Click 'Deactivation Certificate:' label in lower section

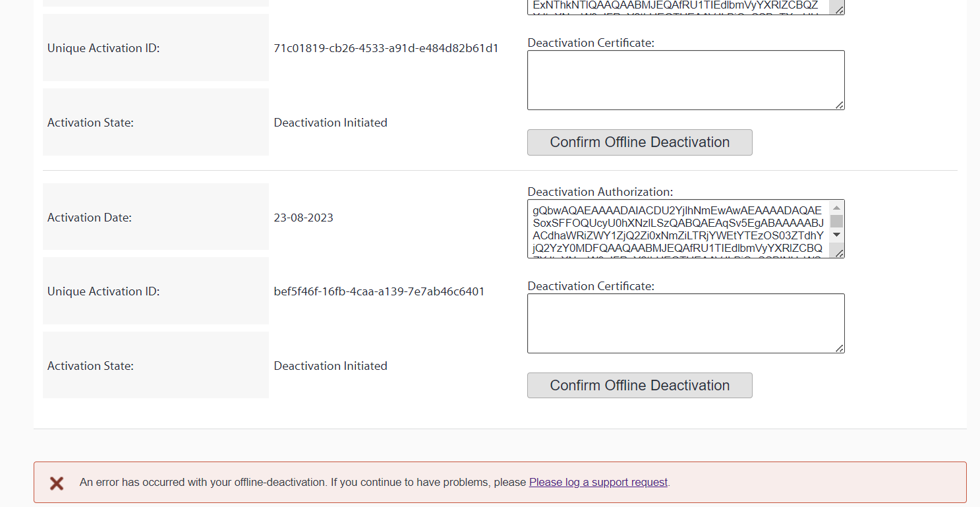591,286
